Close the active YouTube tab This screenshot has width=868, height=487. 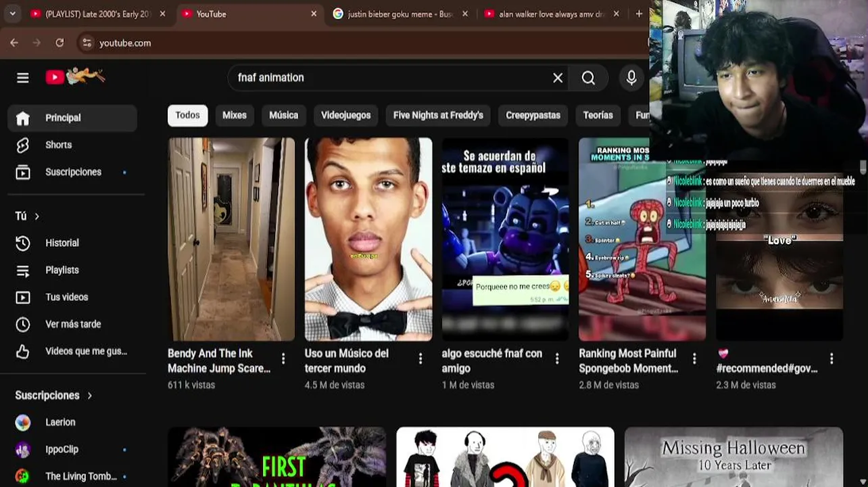pyautogui.click(x=314, y=14)
